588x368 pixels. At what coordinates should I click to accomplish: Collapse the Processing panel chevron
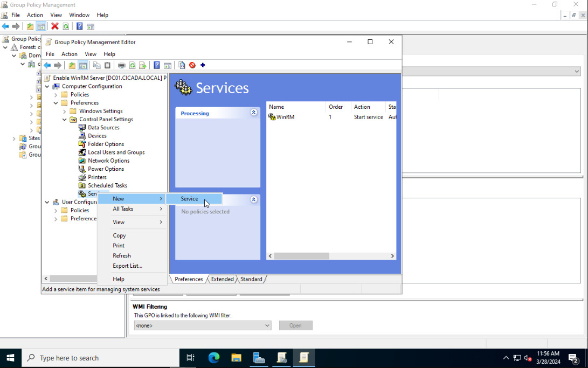[254, 113]
